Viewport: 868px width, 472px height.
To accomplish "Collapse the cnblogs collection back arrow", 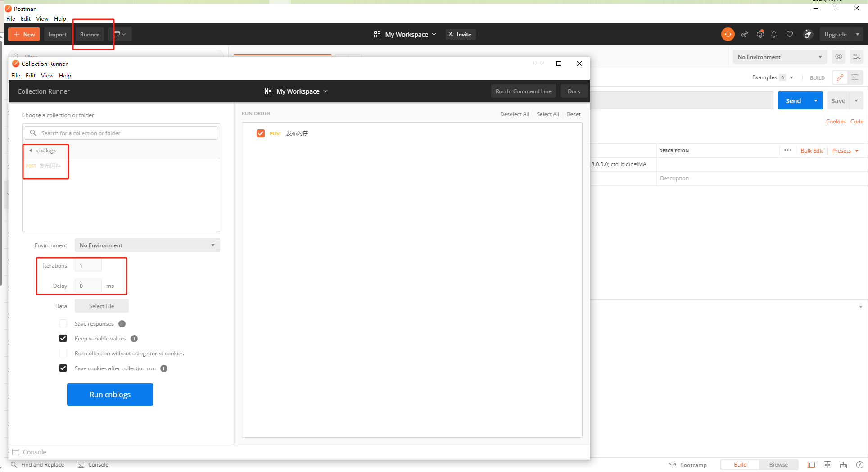I will click(x=31, y=150).
